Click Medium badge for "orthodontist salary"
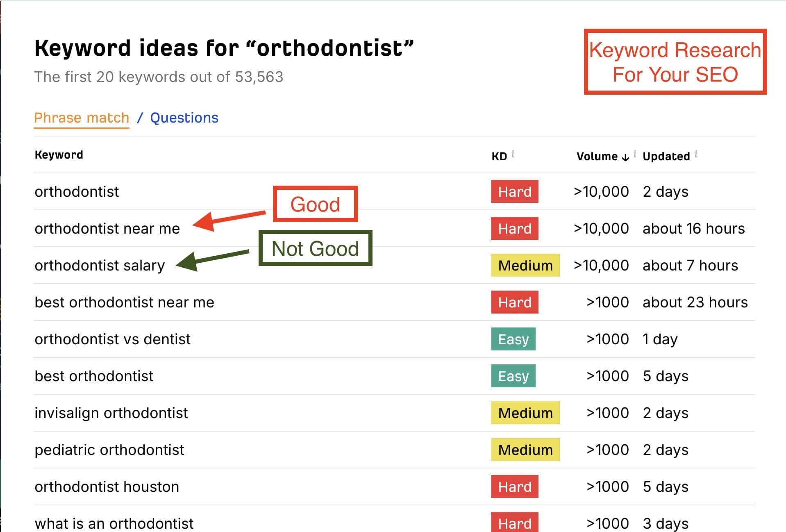Screen dimensions: 786x532 click(x=525, y=265)
